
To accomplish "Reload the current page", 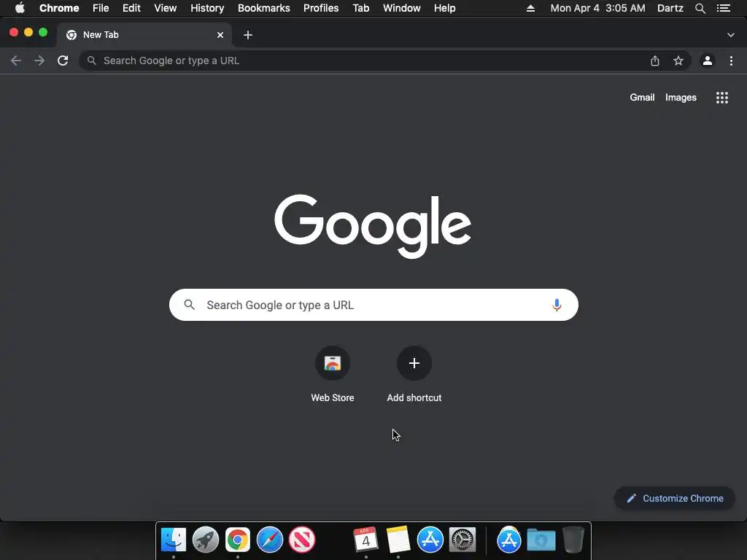I will pyautogui.click(x=63, y=61).
